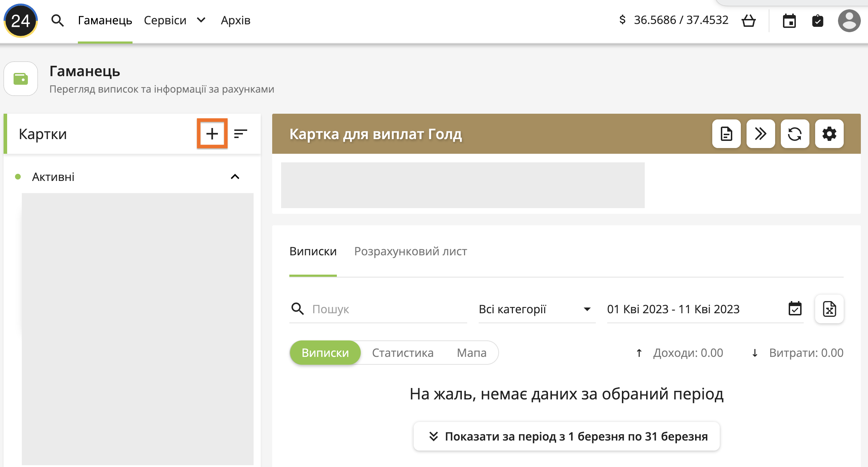Open the tasks clipboard icon

point(817,21)
